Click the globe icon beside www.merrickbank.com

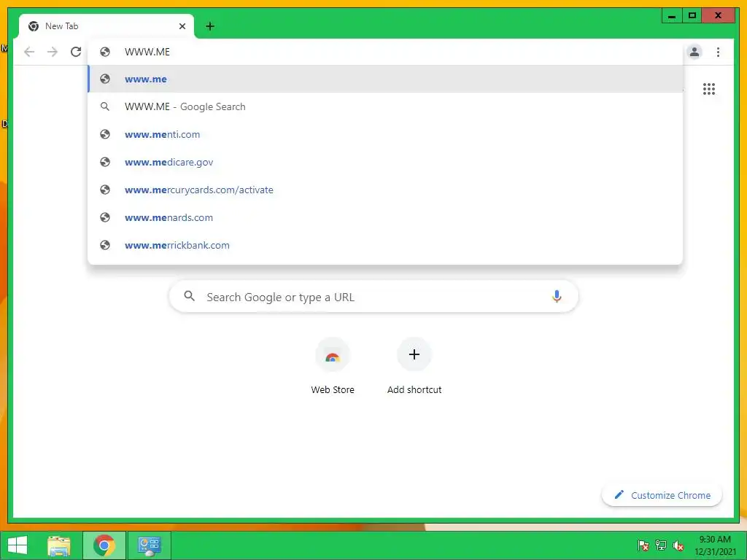(x=105, y=245)
